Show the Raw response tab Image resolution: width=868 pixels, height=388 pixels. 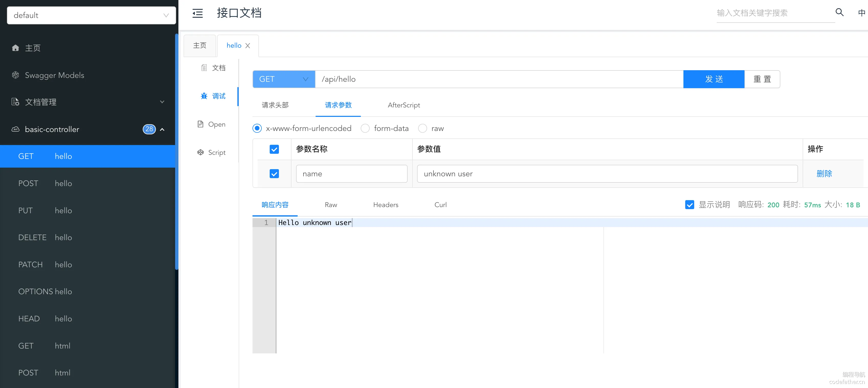click(331, 205)
